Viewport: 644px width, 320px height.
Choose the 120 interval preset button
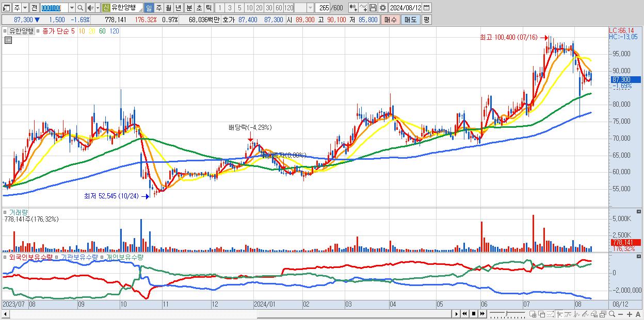coord(289,8)
